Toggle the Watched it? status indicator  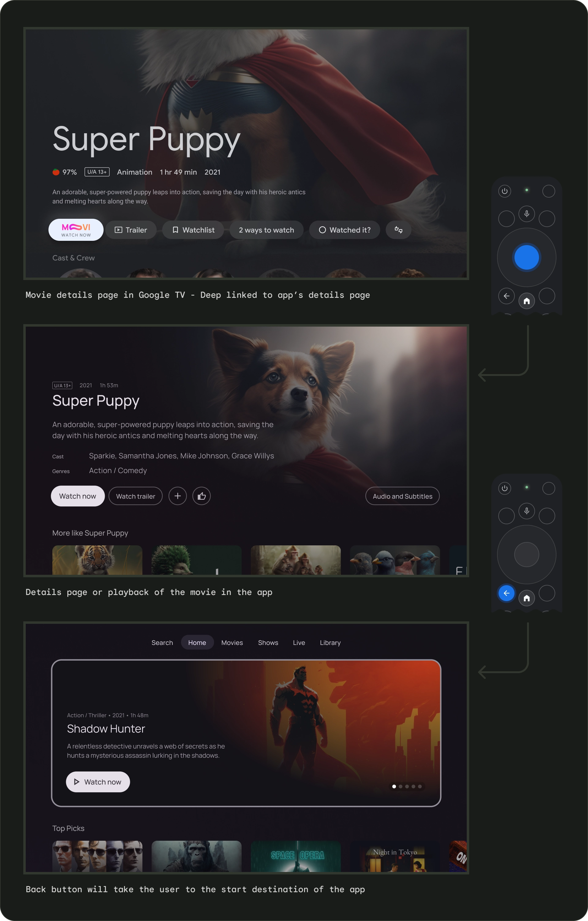tap(344, 229)
